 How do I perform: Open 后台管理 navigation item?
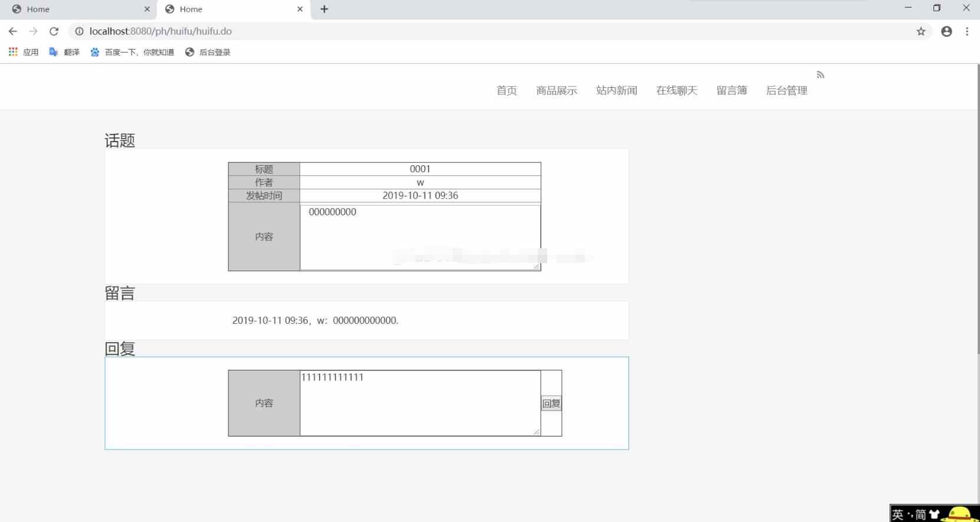click(787, 90)
